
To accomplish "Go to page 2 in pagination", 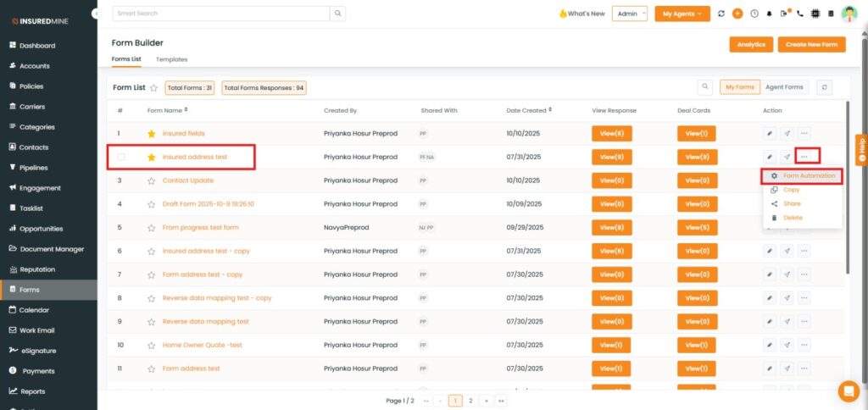I will click(x=470, y=400).
